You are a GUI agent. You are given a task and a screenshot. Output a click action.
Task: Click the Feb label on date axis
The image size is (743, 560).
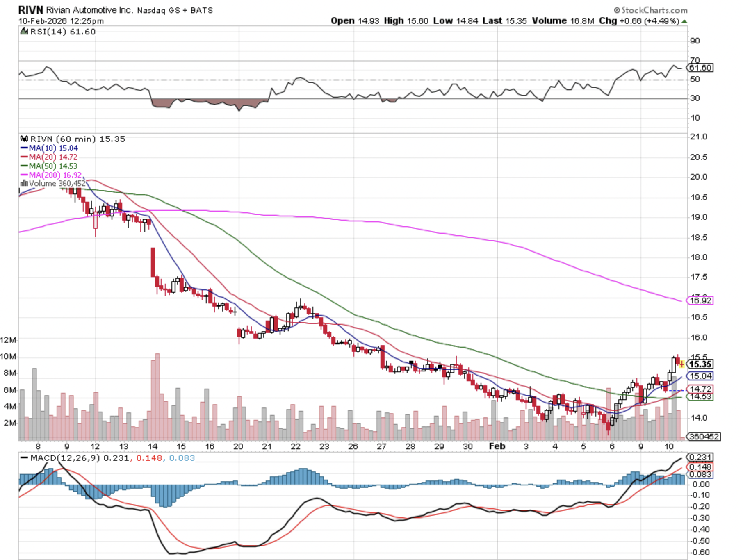point(497,446)
